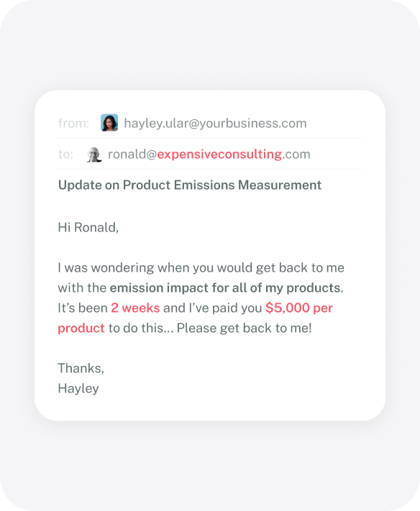
Task: Click the red '$5,000 per' text
Action: (x=299, y=308)
